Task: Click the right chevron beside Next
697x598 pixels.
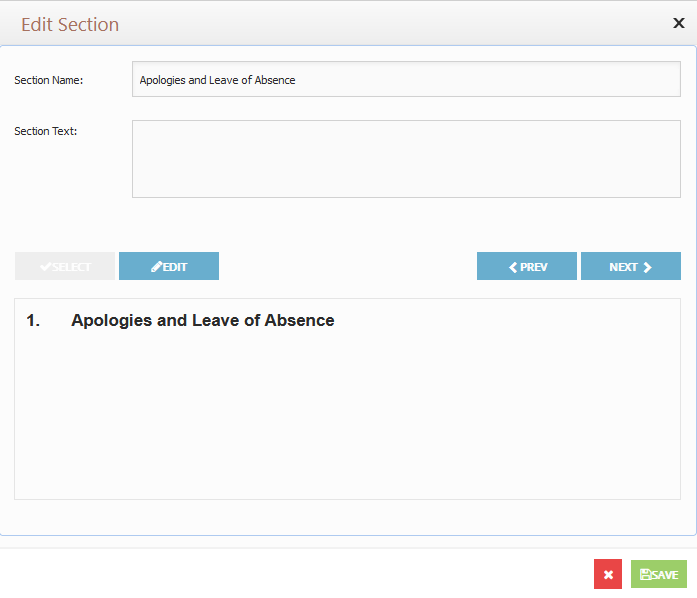Action: 647,267
